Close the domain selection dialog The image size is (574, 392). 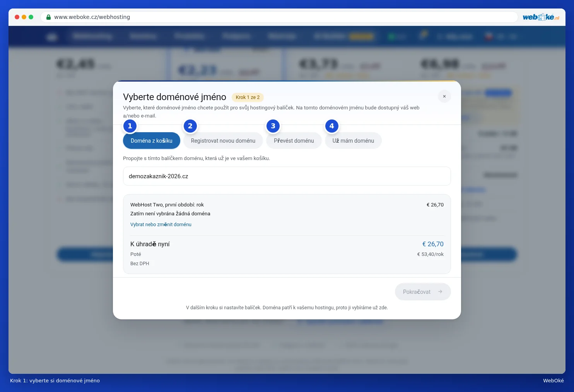pos(444,96)
